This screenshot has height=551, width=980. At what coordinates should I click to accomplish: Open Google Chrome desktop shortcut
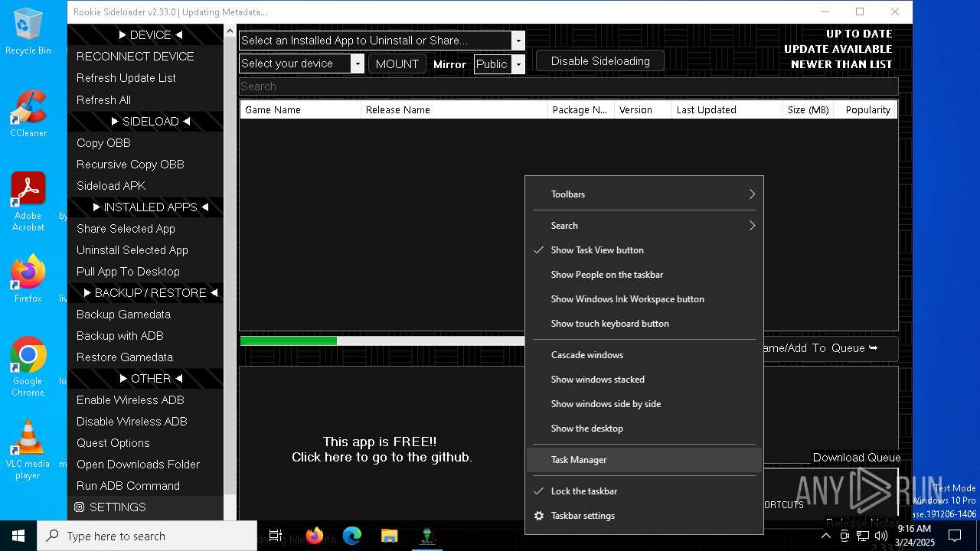click(28, 367)
